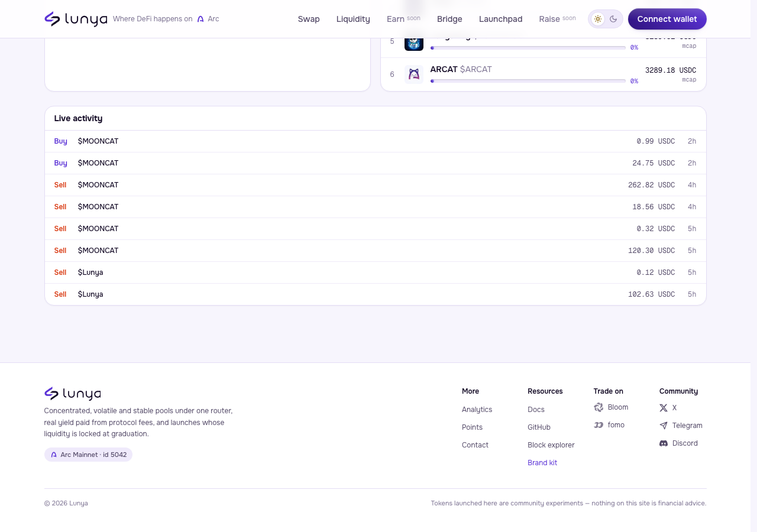
Task: Open the fomo trade link
Action: [609, 425]
